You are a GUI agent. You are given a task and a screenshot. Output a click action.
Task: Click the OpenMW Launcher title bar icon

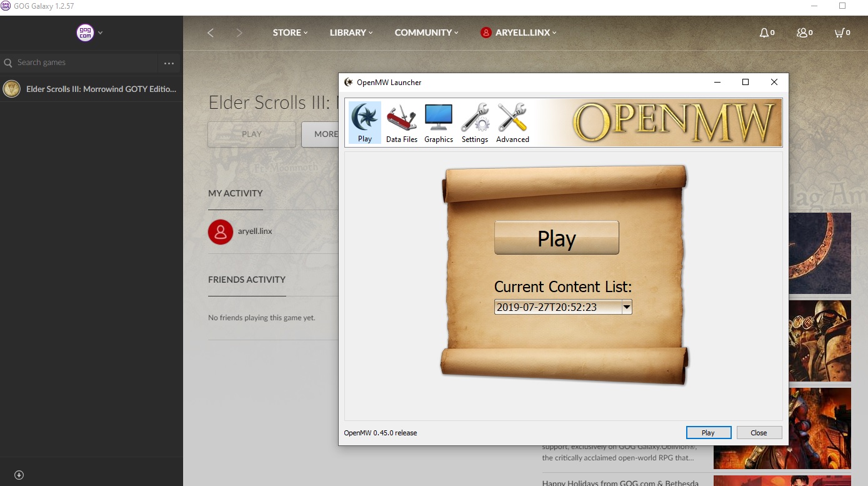pyautogui.click(x=349, y=82)
